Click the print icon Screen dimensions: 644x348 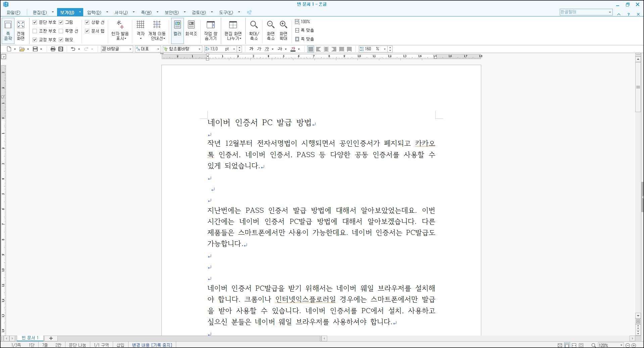pyautogui.click(x=53, y=49)
